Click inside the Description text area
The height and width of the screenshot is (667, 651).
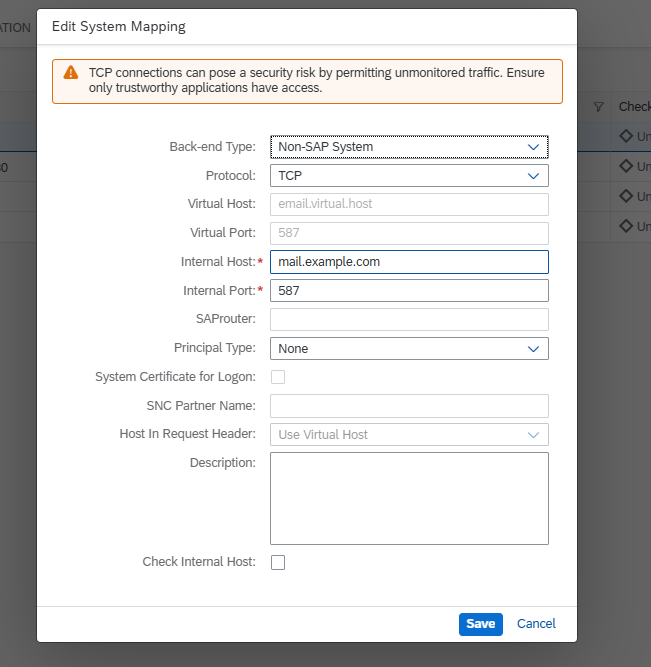tap(409, 499)
